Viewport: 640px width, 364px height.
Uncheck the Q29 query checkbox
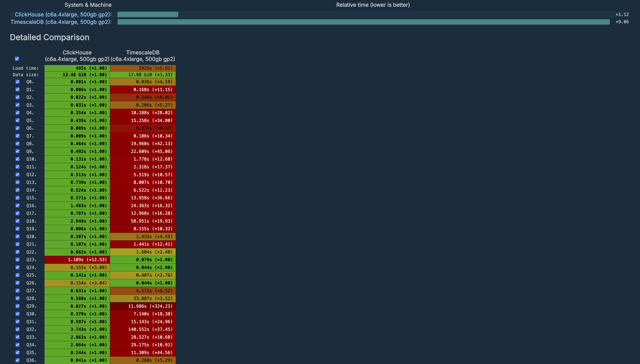coord(18,306)
